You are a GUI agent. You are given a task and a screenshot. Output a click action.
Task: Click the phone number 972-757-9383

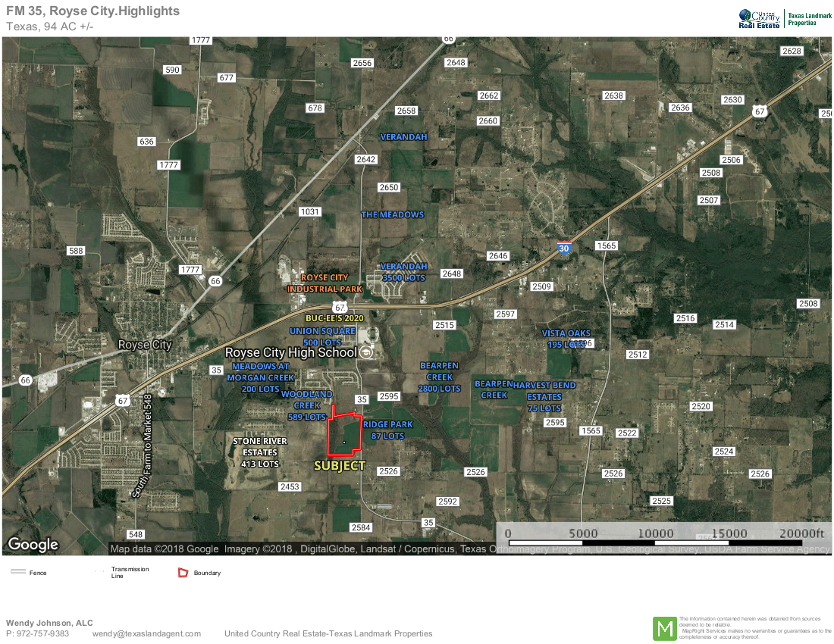coord(42,633)
